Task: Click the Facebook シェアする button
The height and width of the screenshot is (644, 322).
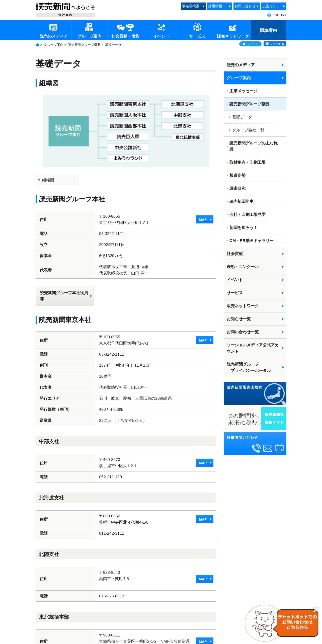Action: pos(275,44)
